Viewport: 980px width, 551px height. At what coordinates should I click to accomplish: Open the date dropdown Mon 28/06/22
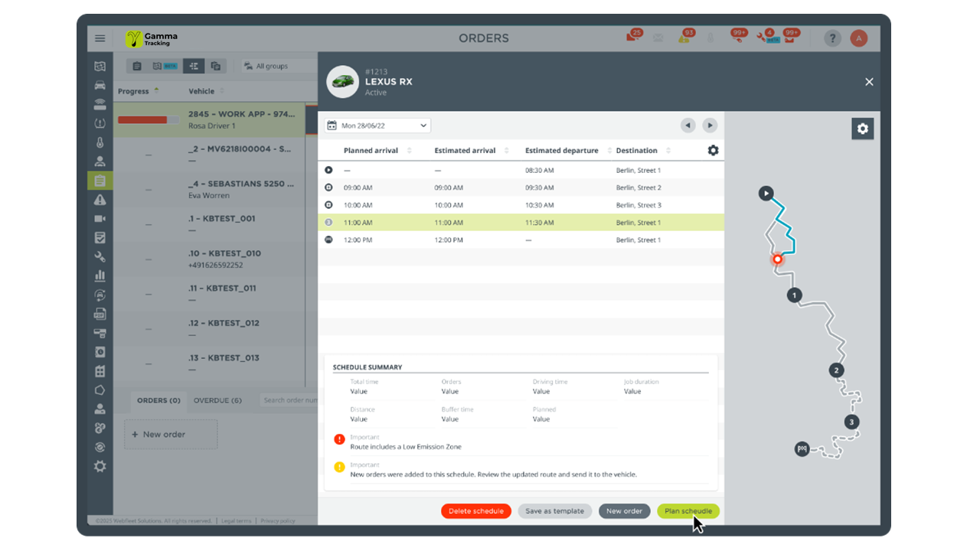[x=377, y=126]
